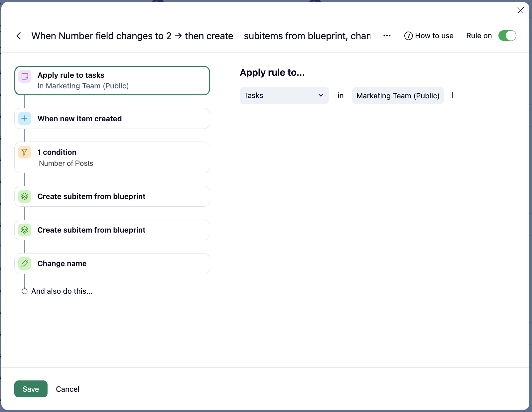The width and height of the screenshot is (532, 412).
Task: Click the back arrow beside rule title
Action: click(x=19, y=36)
